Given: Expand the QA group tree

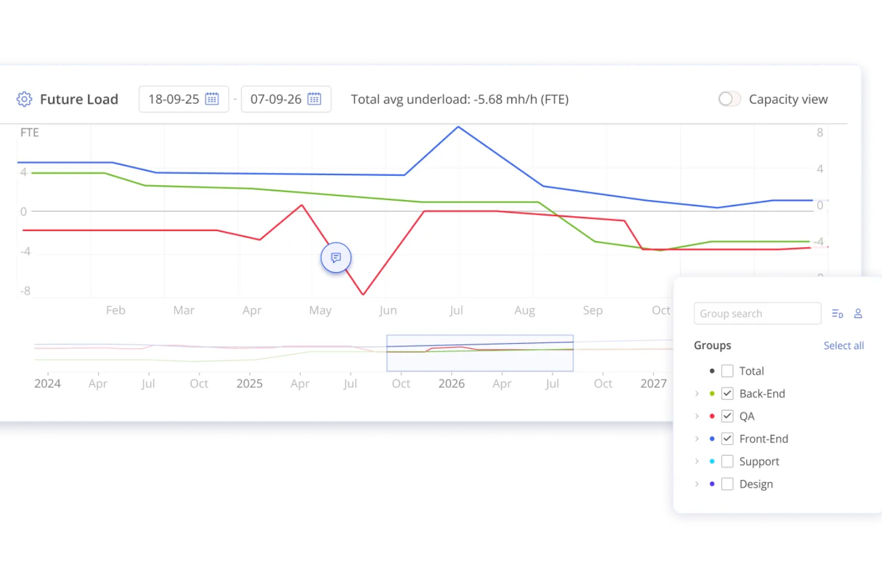Looking at the screenshot, I should tap(697, 416).
